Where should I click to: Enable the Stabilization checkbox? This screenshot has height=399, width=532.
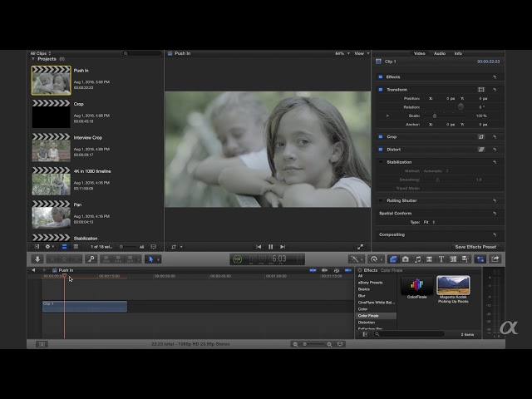[381, 162]
